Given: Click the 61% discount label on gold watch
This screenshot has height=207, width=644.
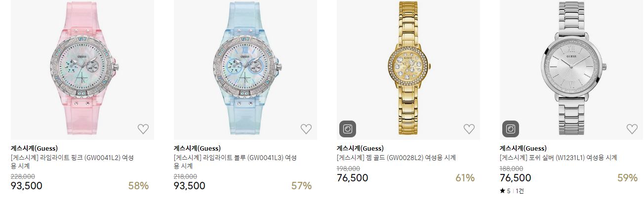Looking at the screenshot, I should tap(465, 178).
